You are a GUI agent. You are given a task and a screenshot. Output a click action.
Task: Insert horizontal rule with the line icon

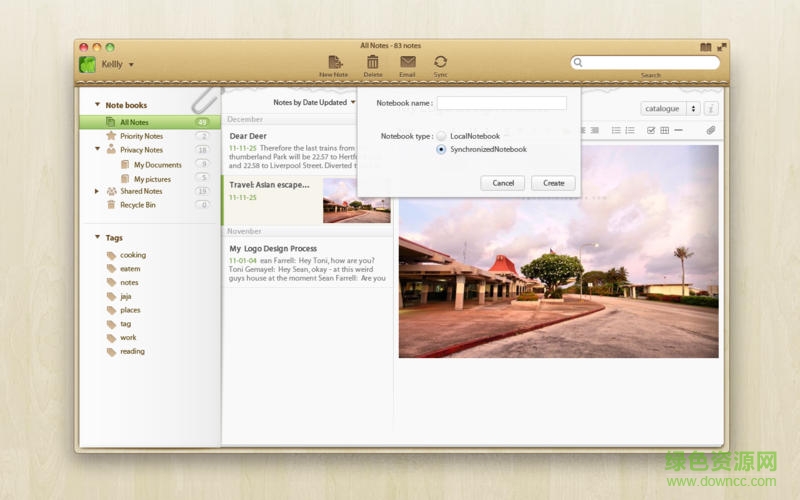678,130
